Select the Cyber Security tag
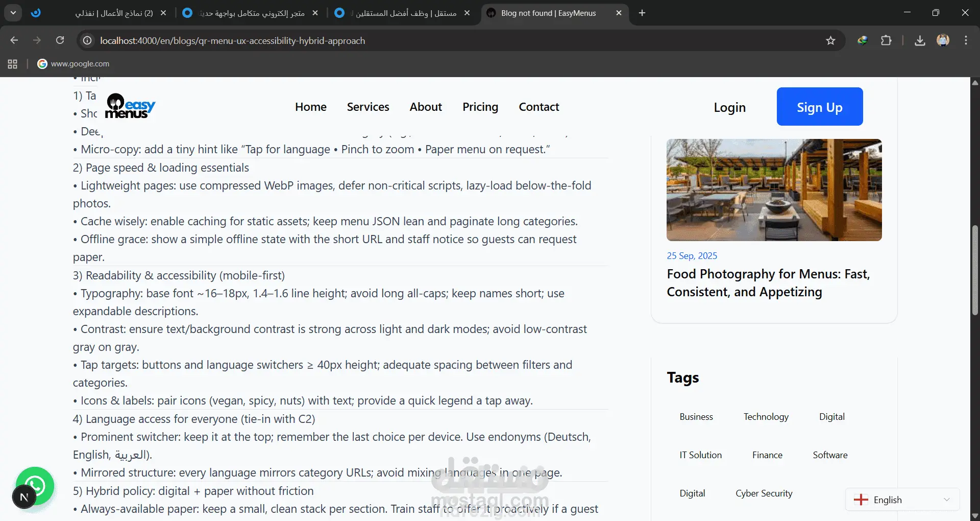 [764, 493]
